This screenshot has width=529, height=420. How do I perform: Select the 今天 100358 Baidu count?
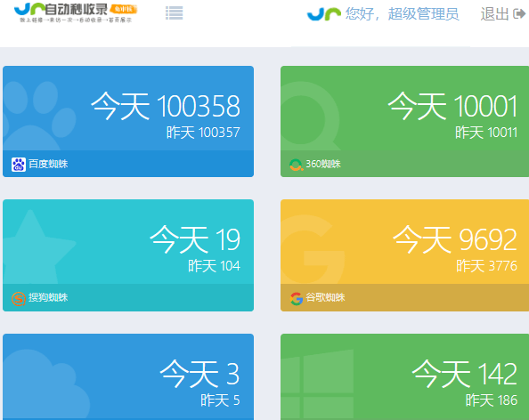click(x=166, y=106)
